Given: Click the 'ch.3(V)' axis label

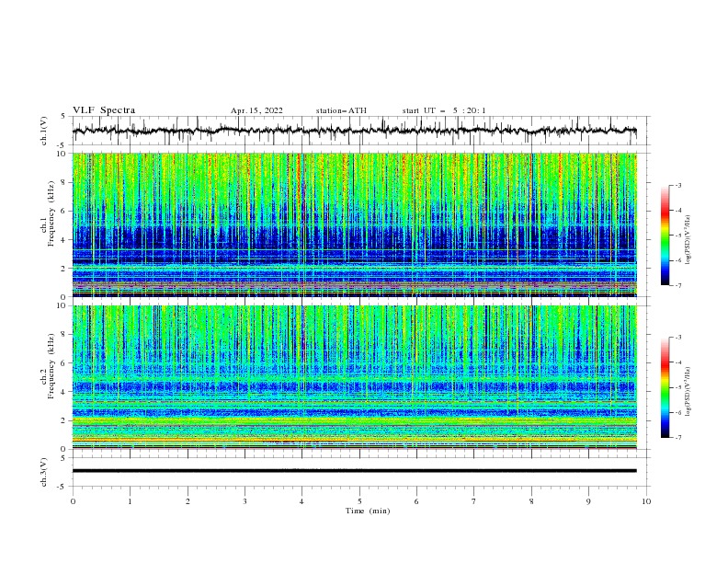Looking at the screenshot, I should tap(44, 472).
